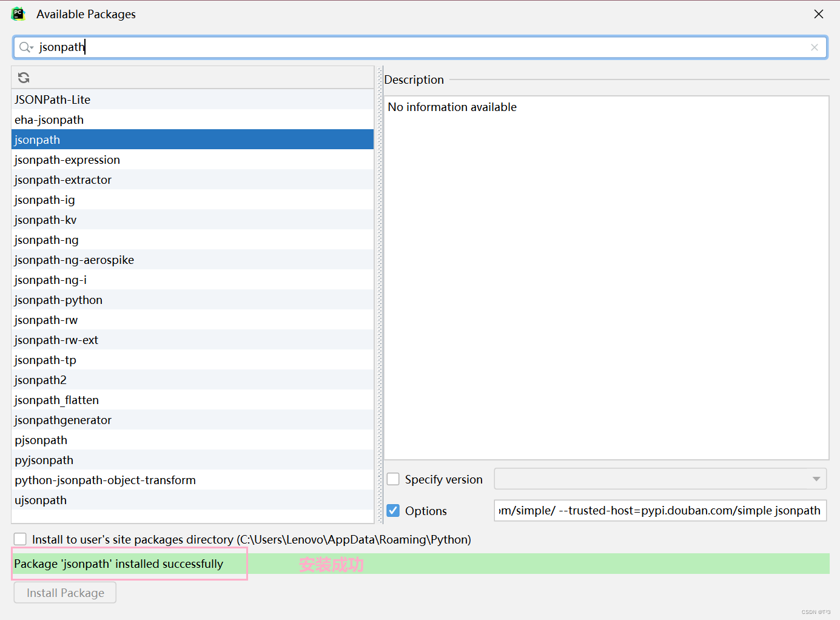Click the 'installed successfully' status message
The image size is (840, 620).
click(118, 564)
